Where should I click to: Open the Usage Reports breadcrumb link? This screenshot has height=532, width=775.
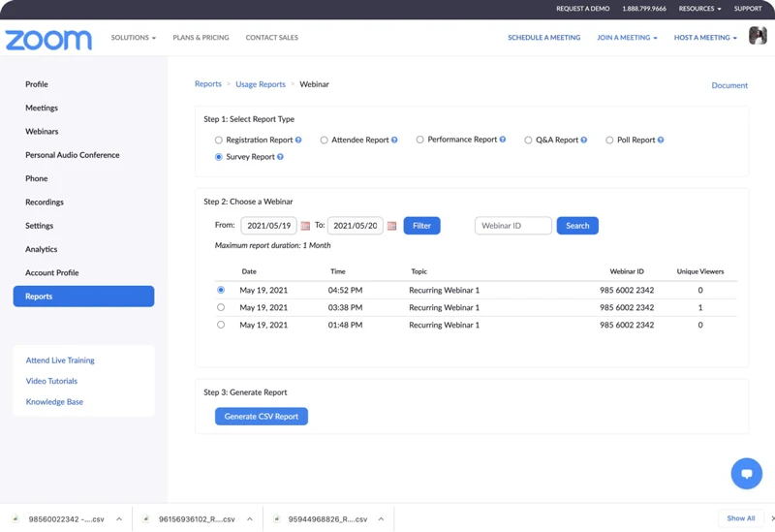(261, 84)
